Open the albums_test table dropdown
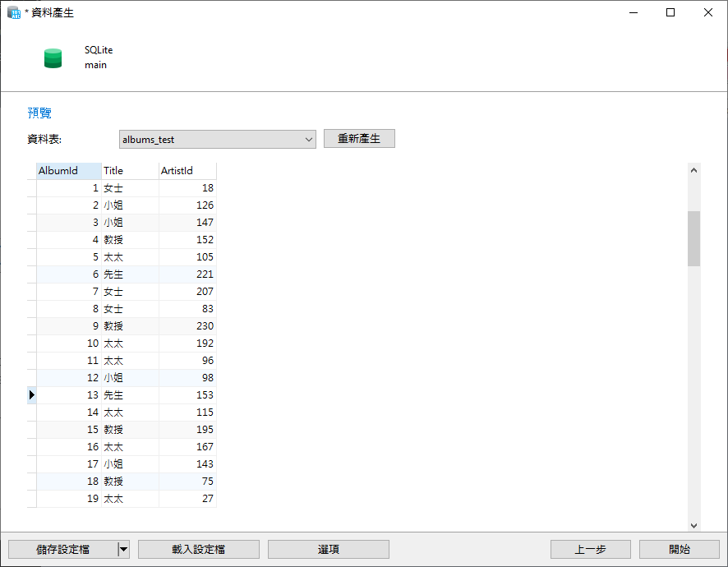The width and height of the screenshot is (728, 567). [x=307, y=139]
